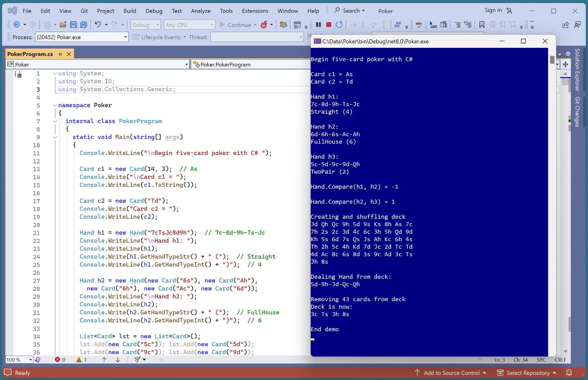Click the Continue debugging button
The height and width of the screenshot is (380, 588).
235,25
